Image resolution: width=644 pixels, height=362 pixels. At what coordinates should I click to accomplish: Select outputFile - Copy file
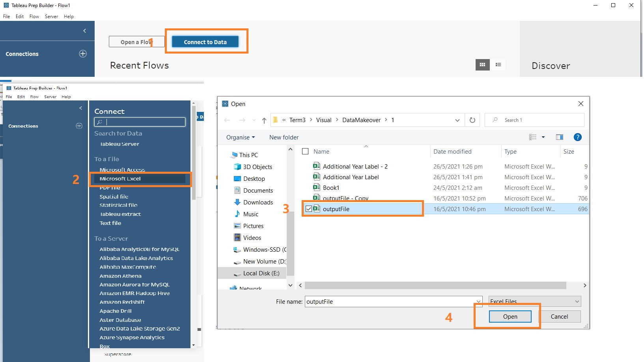(x=345, y=198)
